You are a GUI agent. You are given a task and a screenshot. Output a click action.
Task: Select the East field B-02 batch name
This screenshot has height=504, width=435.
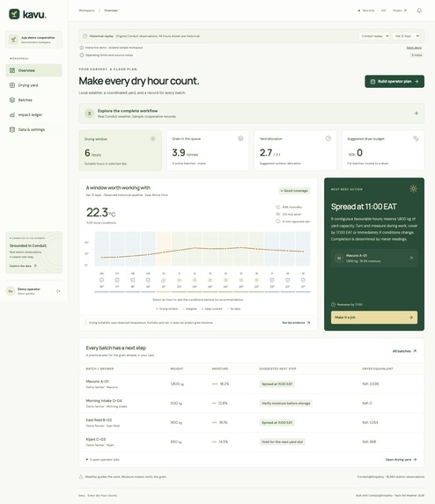tap(99, 420)
